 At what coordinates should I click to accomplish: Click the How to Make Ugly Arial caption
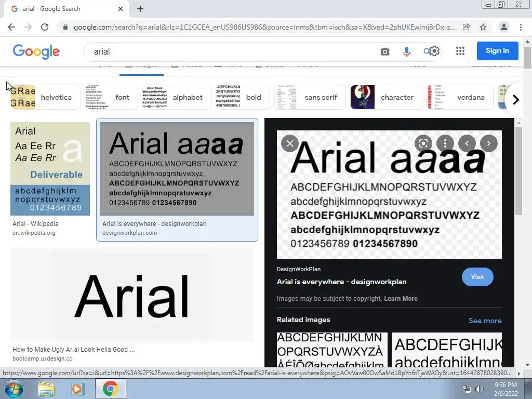[x=74, y=350]
